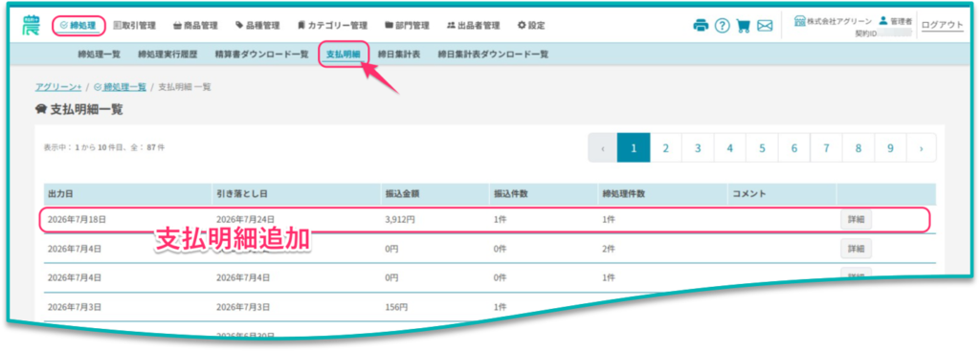Click the 締処理一覧 breadcrumb link

(120, 87)
